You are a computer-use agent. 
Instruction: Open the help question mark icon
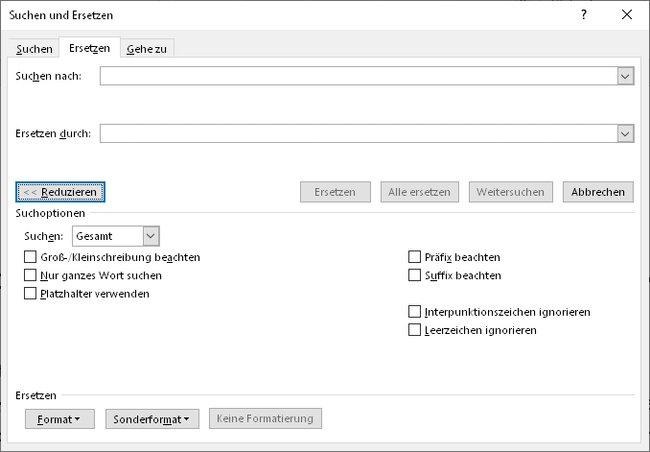[584, 15]
